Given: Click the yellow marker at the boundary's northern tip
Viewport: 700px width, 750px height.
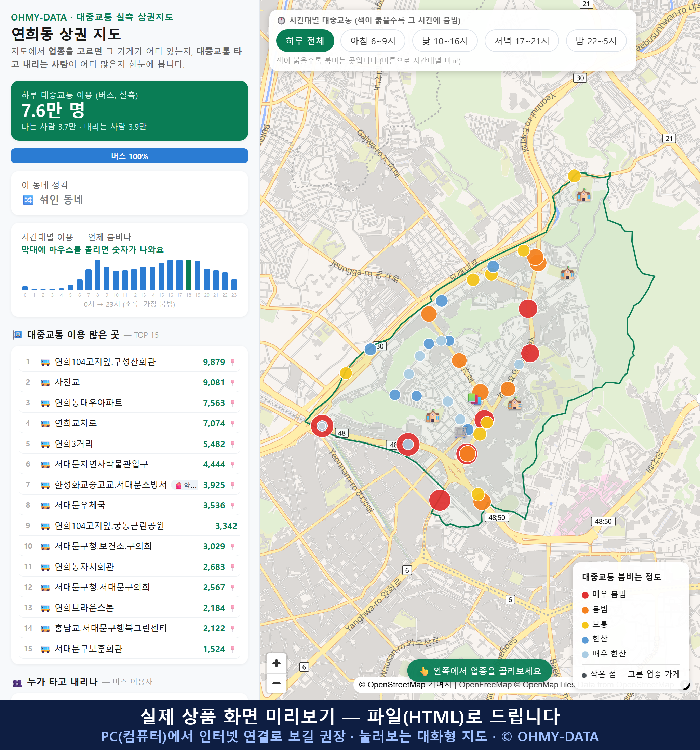Looking at the screenshot, I should click(x=574, y=176).
